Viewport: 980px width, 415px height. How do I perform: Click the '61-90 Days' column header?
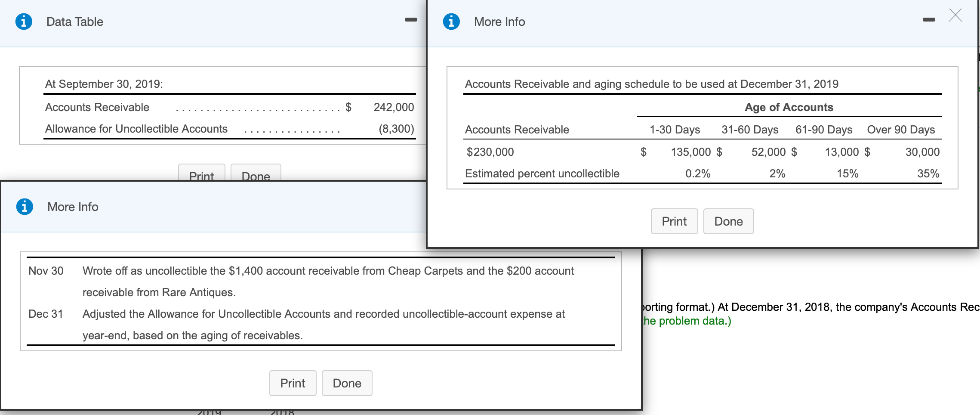tap(824, 130)
